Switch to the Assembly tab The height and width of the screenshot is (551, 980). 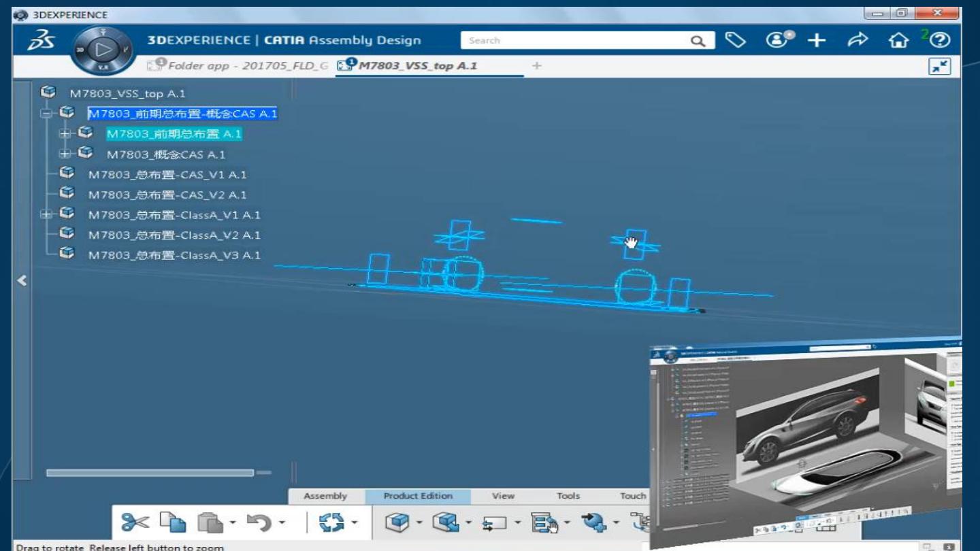325,497
